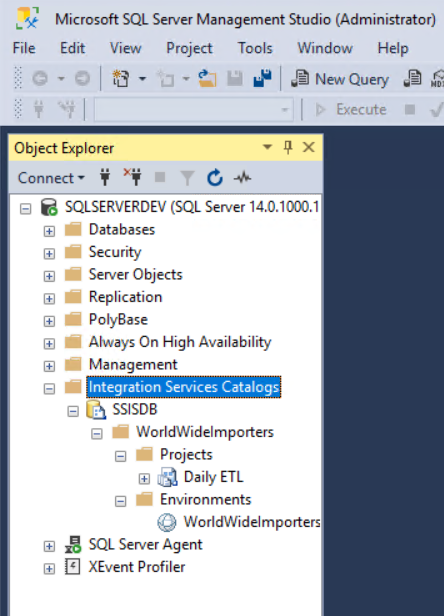Open the Tools menu

click(255, 48)
